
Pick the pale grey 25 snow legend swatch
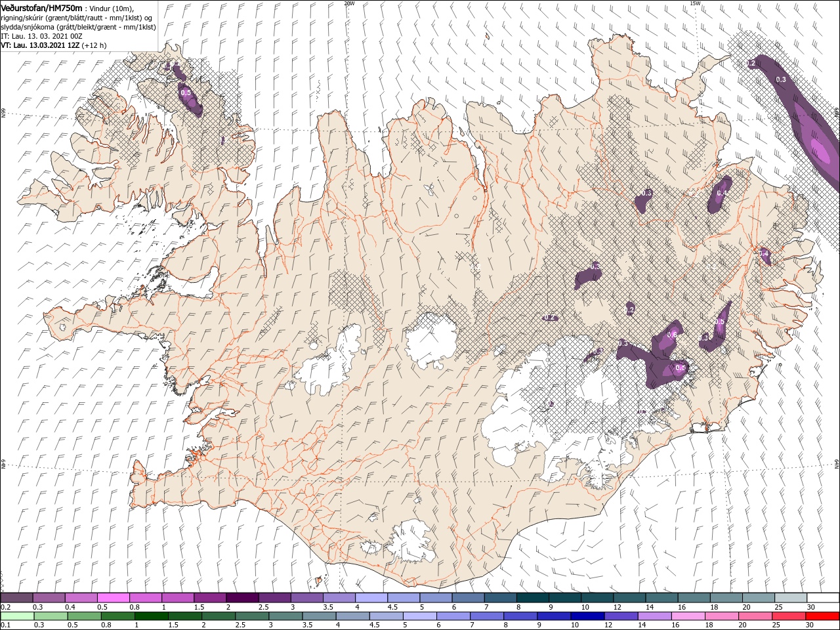click(791, 598)
